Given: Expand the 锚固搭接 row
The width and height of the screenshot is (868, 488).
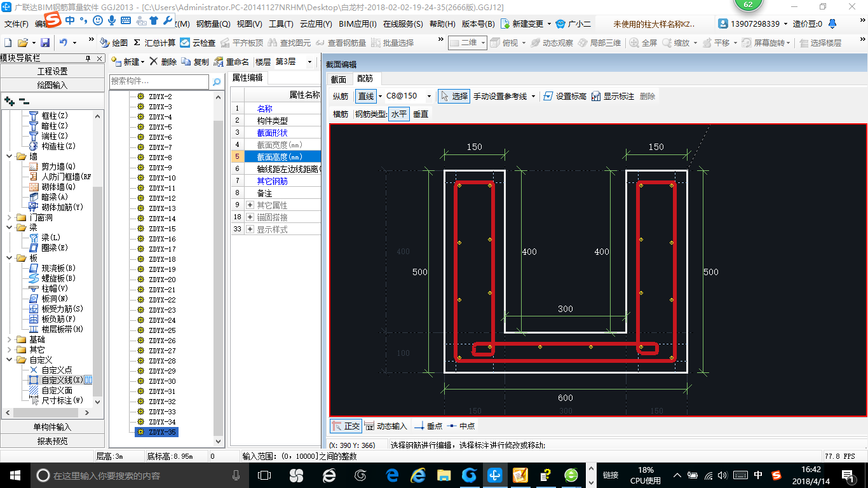Looking at the screenshot, I should (250, 217).
